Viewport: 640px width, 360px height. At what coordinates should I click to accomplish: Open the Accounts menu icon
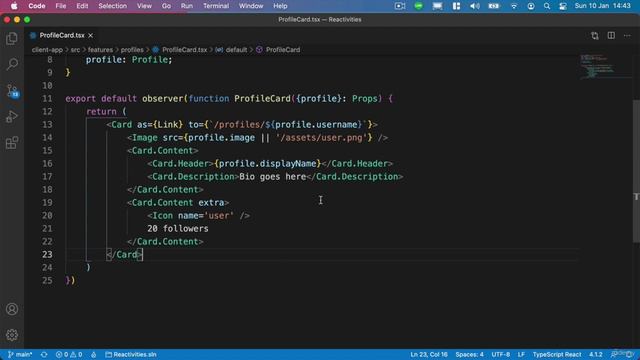point(12,309)
